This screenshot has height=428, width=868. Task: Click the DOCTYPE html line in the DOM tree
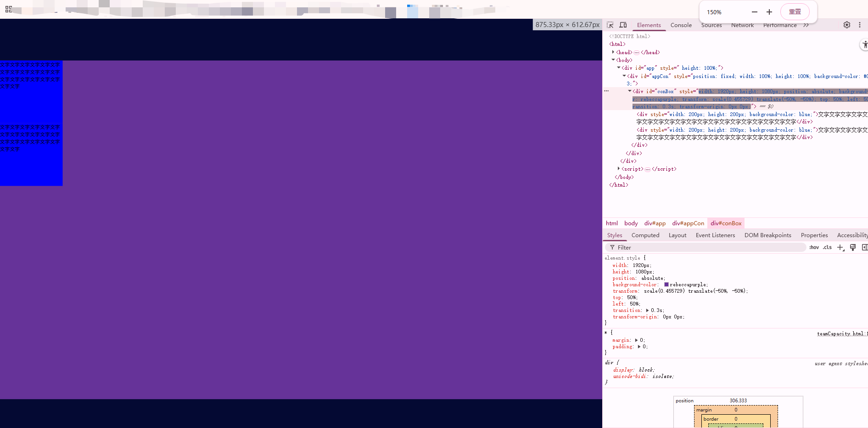630,36
